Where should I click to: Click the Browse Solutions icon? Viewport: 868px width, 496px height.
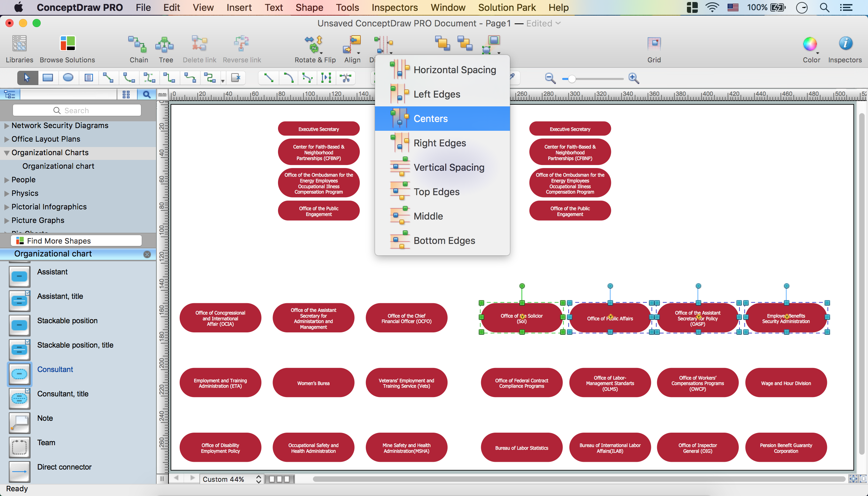click(67, 44)
